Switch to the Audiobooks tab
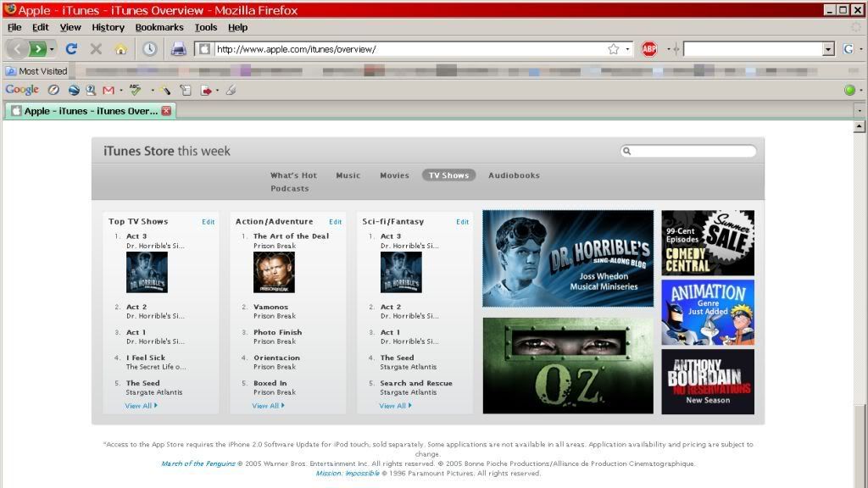 [x=514, y=175]
